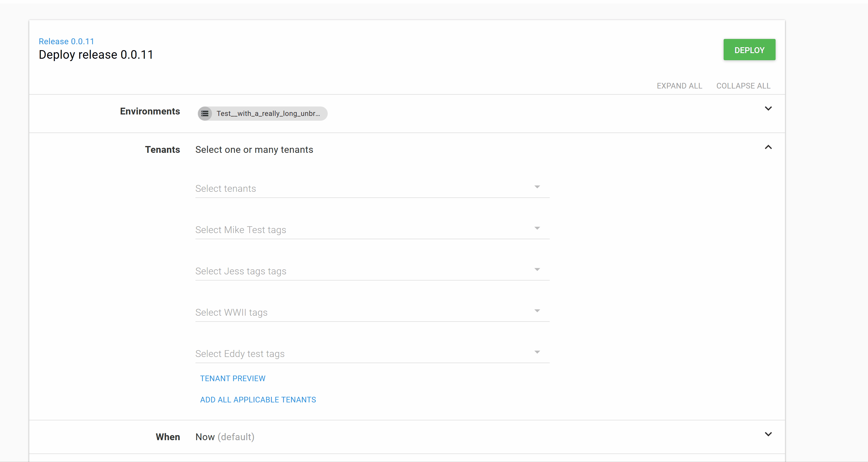Viewport: 868px width, 462px height.
Task: Open the Select Eddy test tags dropdown
Action: tap(537, 352)
